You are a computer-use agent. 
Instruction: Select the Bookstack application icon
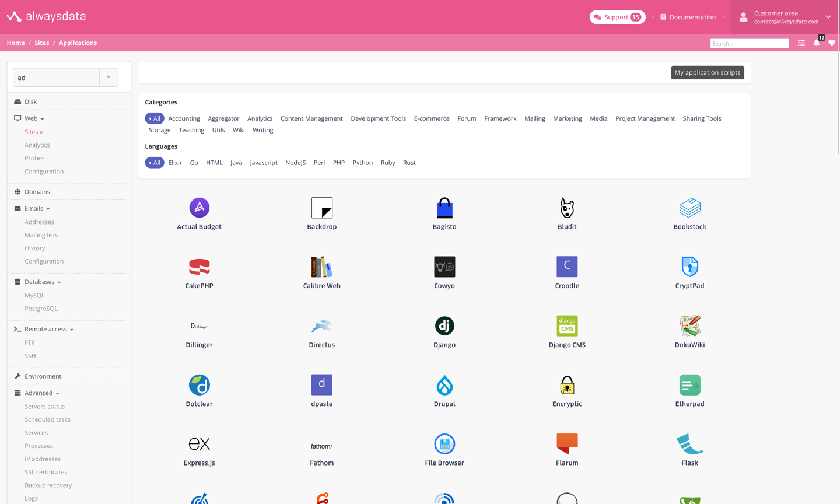(689, 208)
